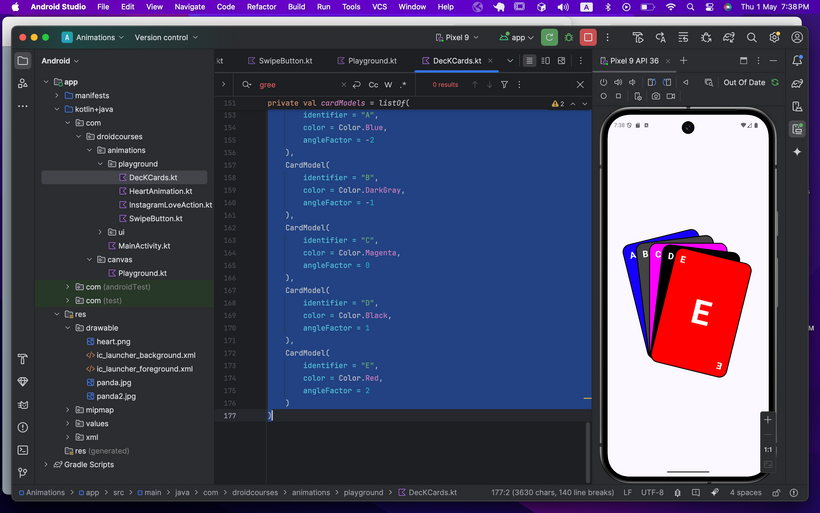The image size is (820, 513).
Task: Click Version control button
Action: [166, 38]
